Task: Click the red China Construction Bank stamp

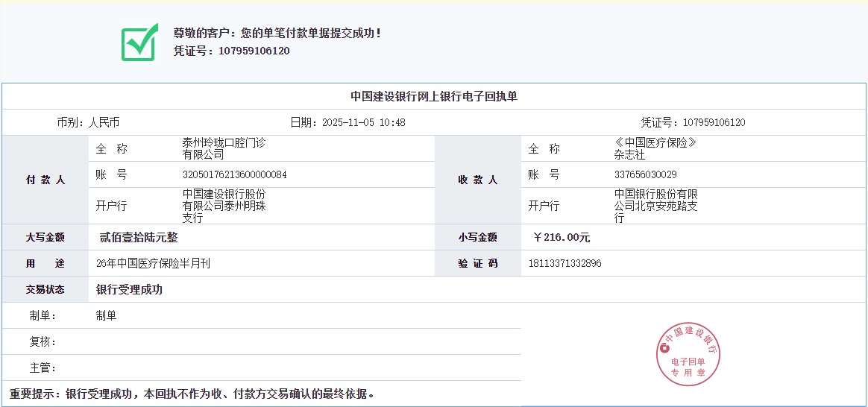Action: (688, 355)
